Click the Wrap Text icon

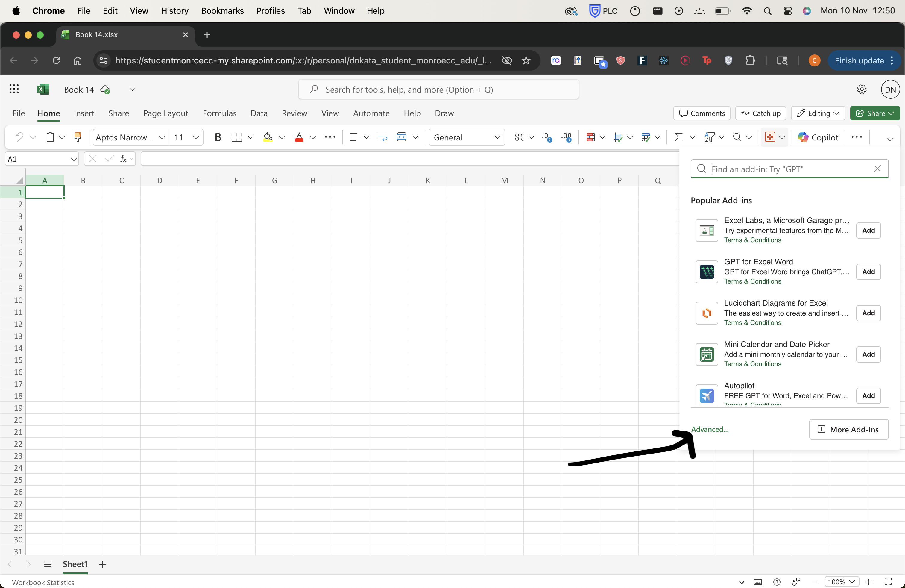[382, 137]
